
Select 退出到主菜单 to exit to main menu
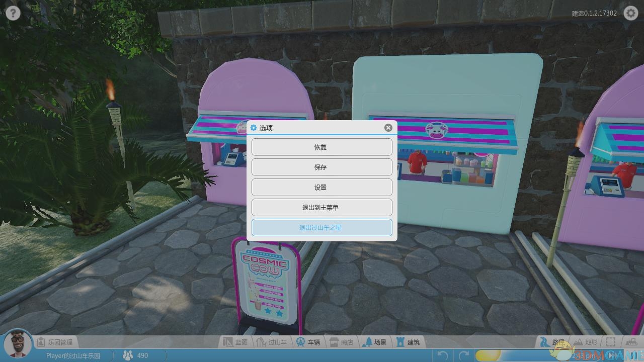coord(321,208)
